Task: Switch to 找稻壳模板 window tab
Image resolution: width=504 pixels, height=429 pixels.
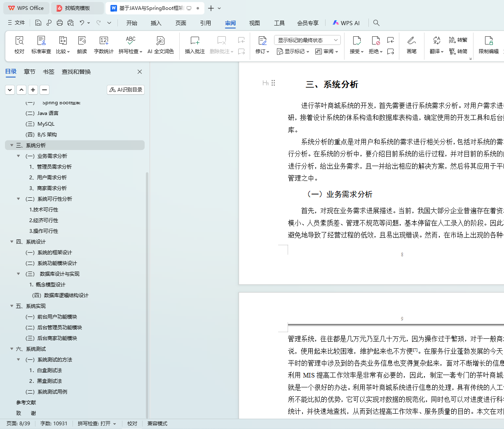Action: 77,8
